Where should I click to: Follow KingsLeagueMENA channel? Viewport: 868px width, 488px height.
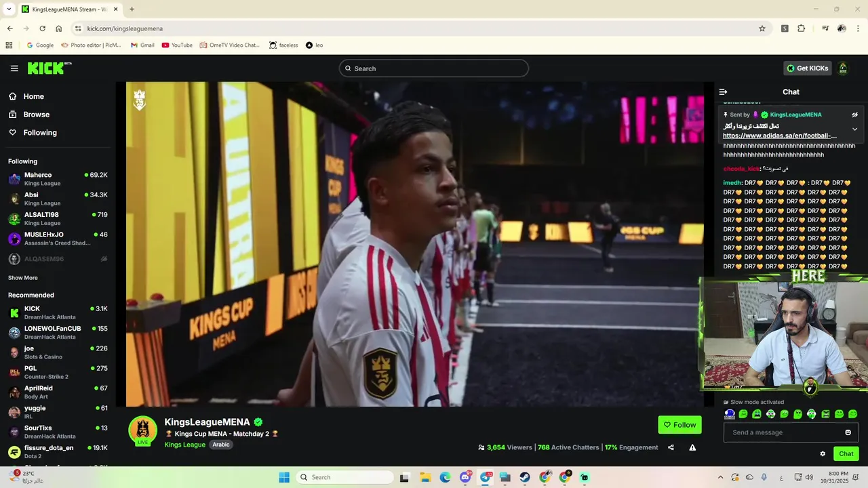tap(679, 425)
